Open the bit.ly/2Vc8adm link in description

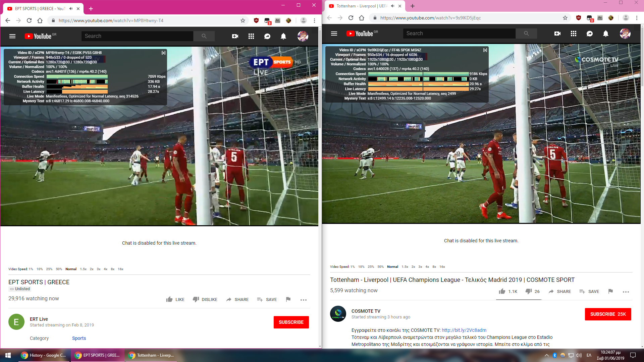pos(464,330)
